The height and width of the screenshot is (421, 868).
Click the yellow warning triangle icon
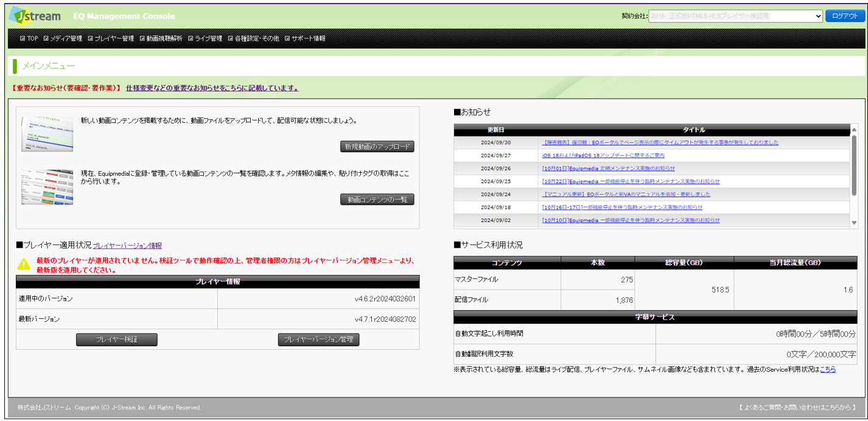24,264
